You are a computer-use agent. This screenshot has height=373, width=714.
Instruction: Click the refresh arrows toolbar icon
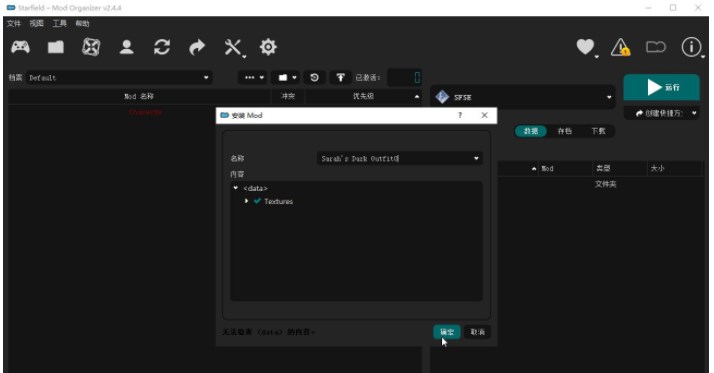pos(162,47)
